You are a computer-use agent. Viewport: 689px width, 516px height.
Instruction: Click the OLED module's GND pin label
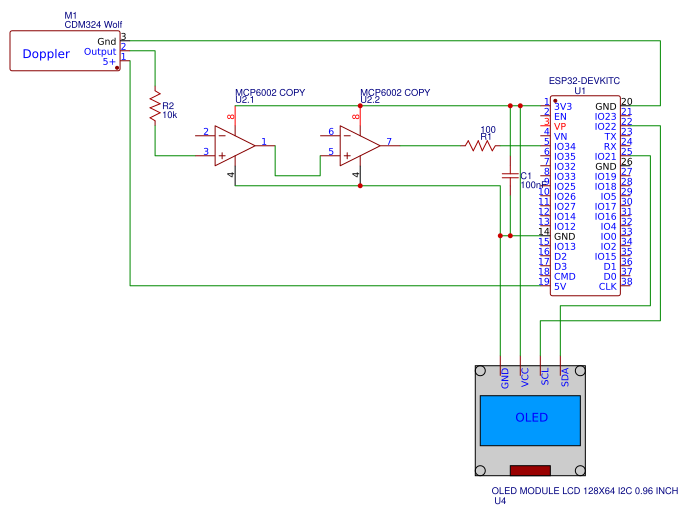click(x=505, y=377)
